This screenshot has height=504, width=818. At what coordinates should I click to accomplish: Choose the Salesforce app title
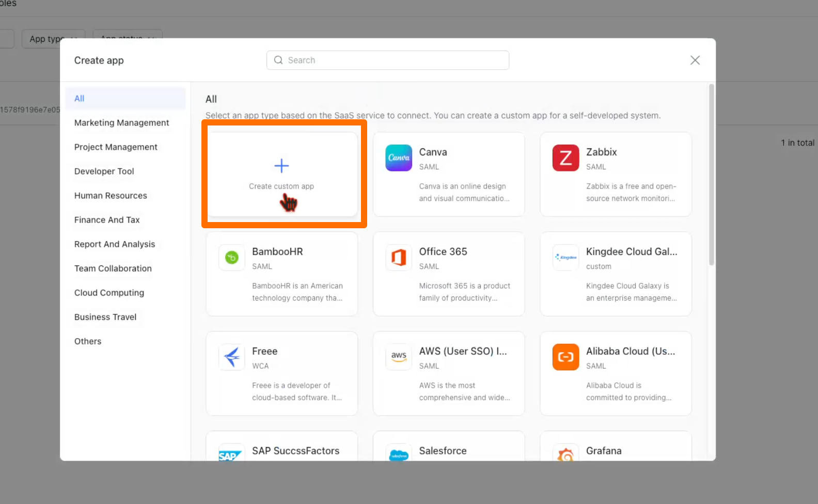[x=443, y=451]
